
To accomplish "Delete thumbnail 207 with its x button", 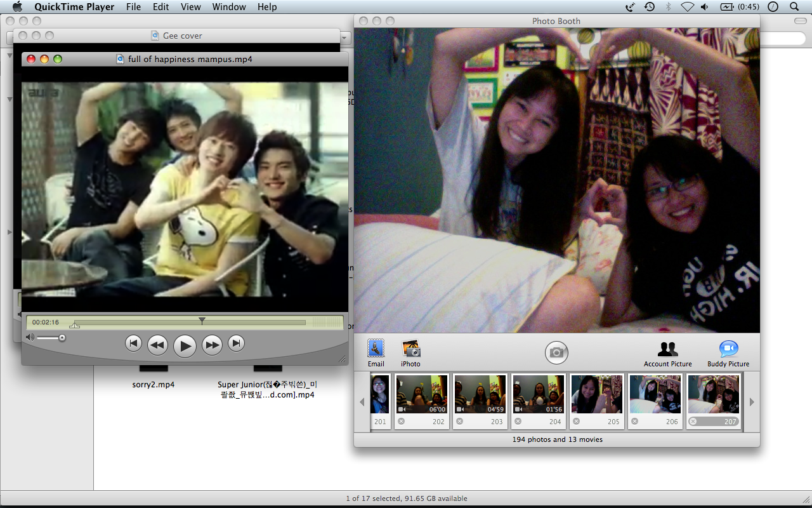I will click(693, 421).
